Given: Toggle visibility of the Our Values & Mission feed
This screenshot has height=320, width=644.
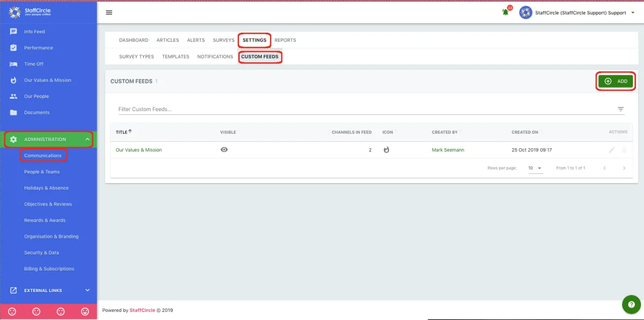Looking at the screenshot, I should click(x=224, y=150).
